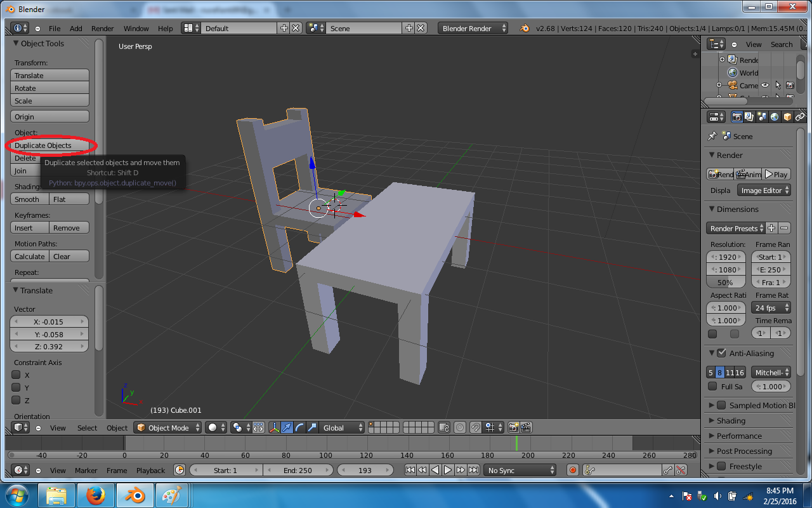The image size is (812, 508).
Task: Uncheck the Anti-Aliasing checkbox
Action: (721, 353)
